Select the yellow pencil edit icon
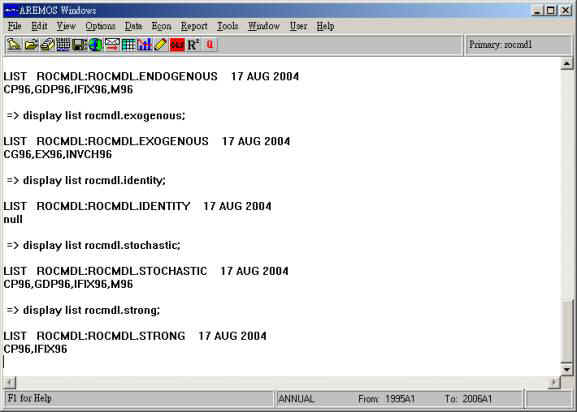This screenshot has width=577, height=412. click(161, 45)
